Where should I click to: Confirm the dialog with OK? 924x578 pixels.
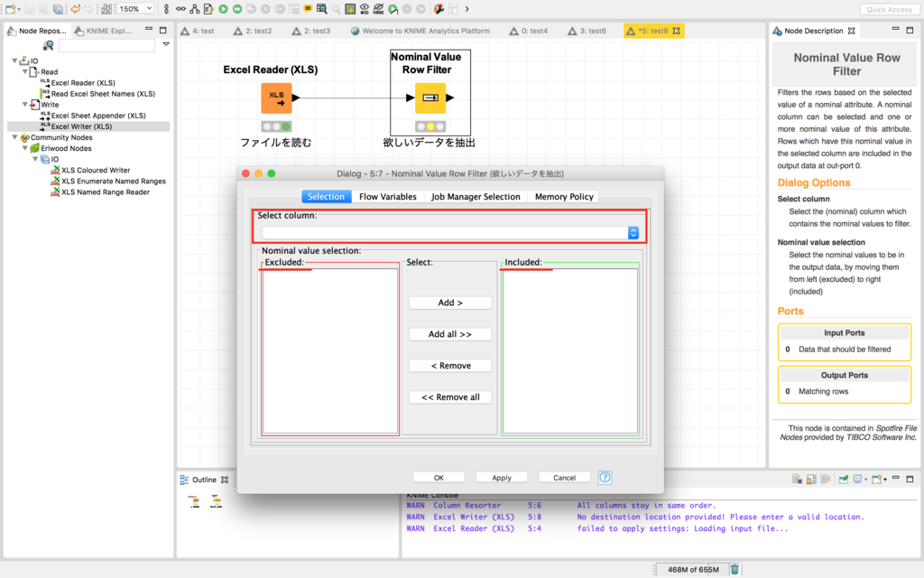click(x=439, y=477)
